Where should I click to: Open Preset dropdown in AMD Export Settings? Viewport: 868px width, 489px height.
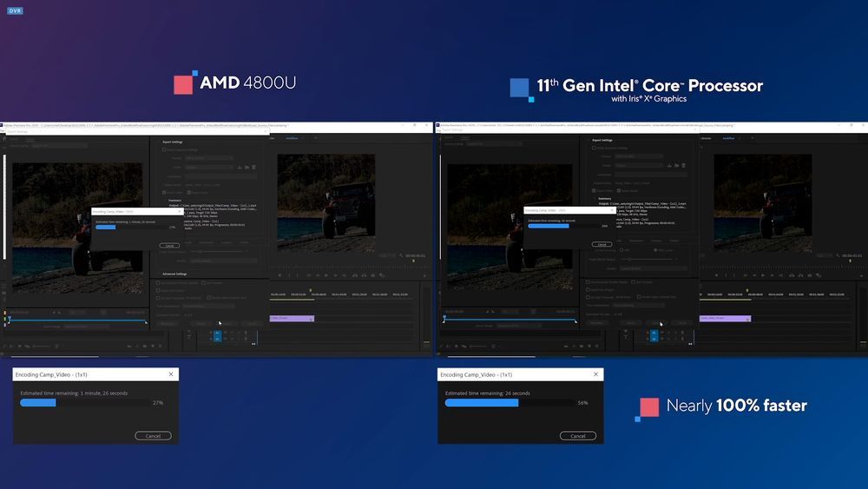click(x=209, y=168)
